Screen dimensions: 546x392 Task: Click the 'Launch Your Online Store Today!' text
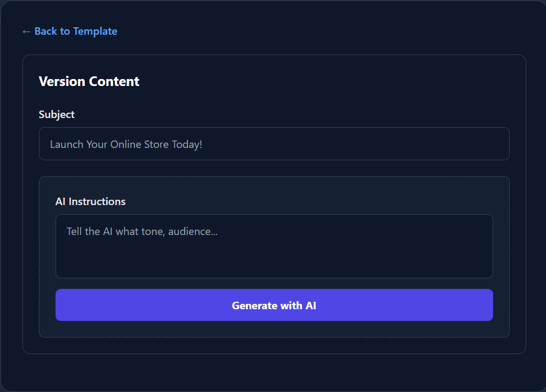click(x=126, y=145)
